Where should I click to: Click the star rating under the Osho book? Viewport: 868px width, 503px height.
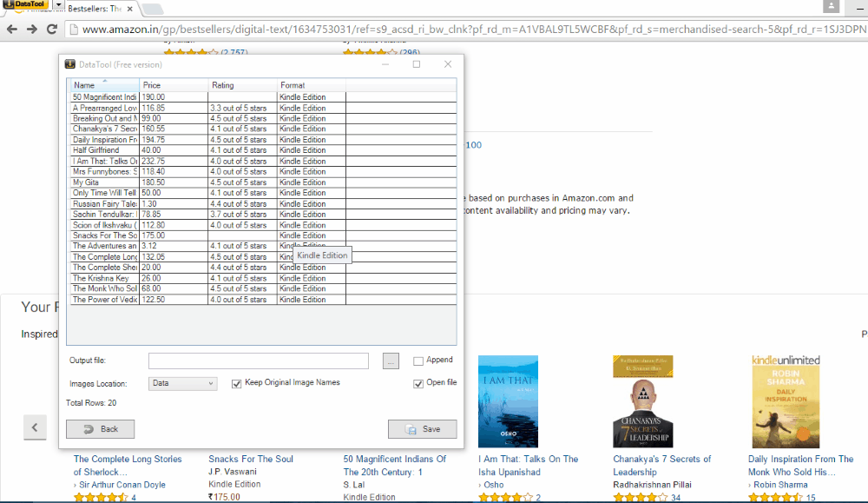tap(505, 498)
